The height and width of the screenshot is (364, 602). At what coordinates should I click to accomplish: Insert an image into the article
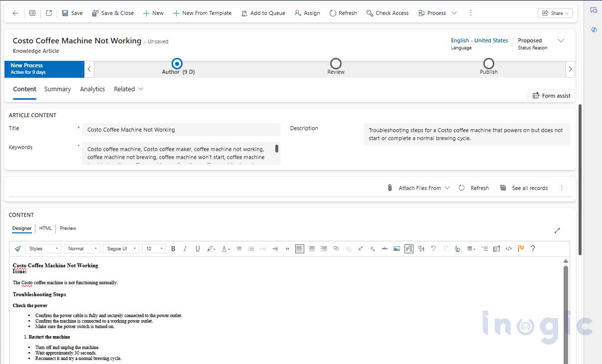[x=397, y=248]
